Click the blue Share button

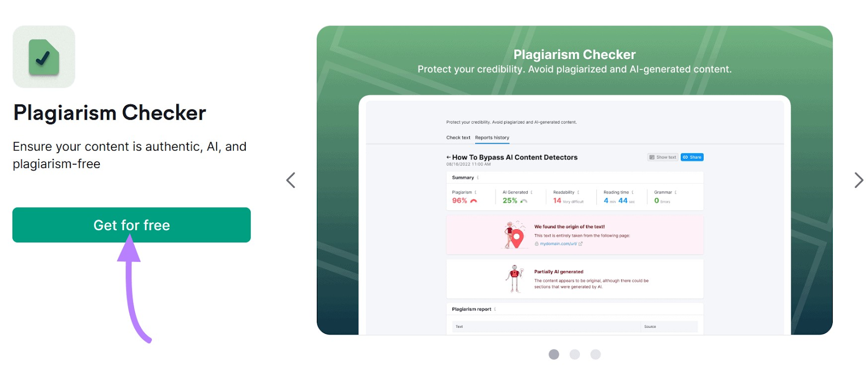click(692, 157)
